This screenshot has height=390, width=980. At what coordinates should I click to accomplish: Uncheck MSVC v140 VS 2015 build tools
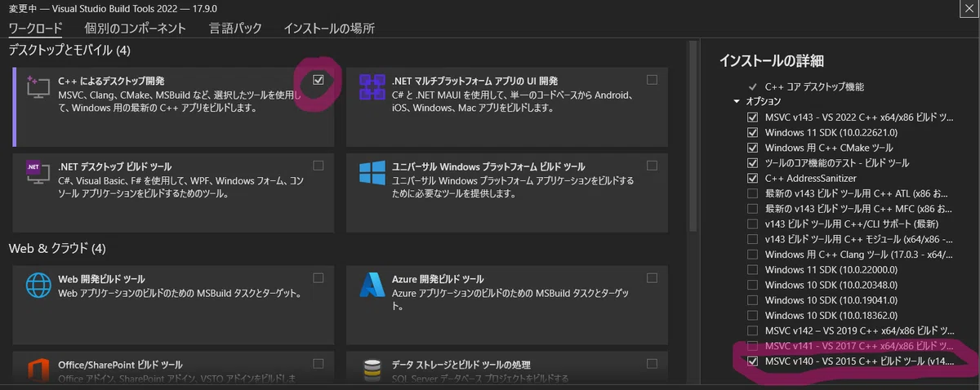click(x=752, y=361)
